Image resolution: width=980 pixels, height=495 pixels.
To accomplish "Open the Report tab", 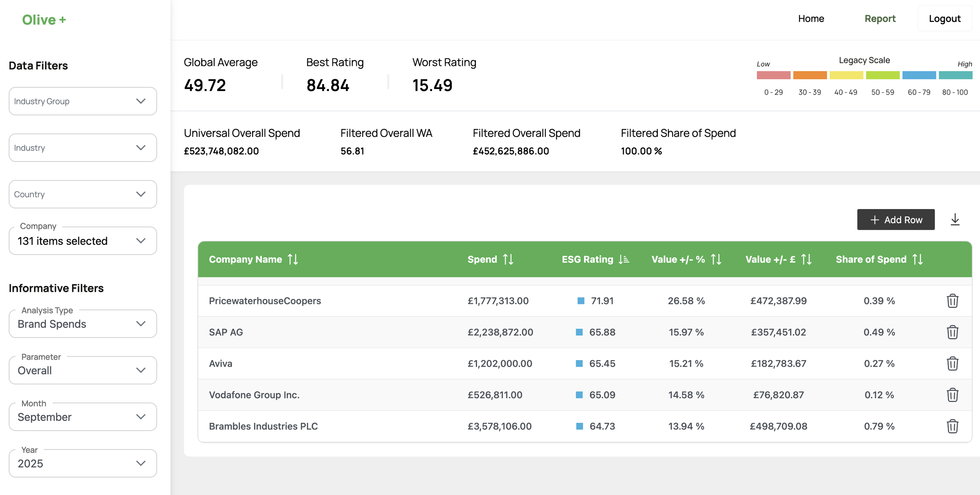I will 880,18.
